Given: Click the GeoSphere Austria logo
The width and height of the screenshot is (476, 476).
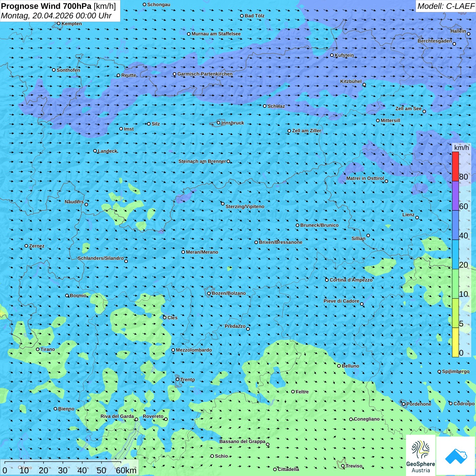Looking at the screenshot, I should (421, 456).
